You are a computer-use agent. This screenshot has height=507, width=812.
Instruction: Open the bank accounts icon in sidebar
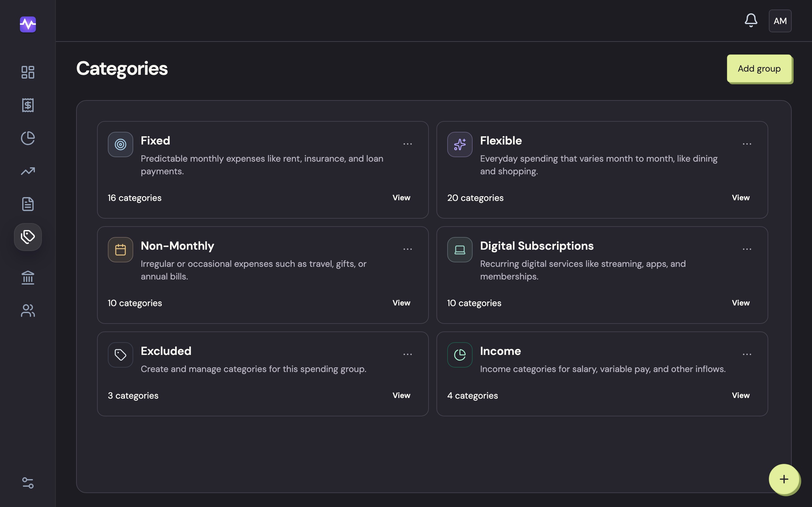tap(28, 278)
